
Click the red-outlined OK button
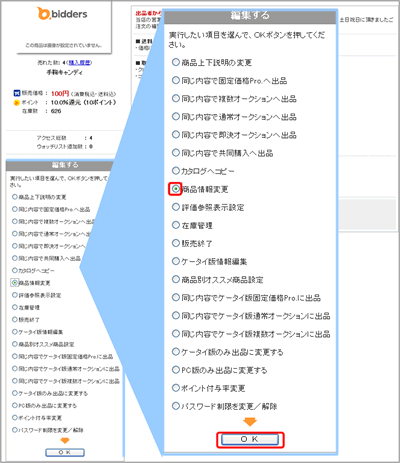pyautogui.click(x=250, y=439)
